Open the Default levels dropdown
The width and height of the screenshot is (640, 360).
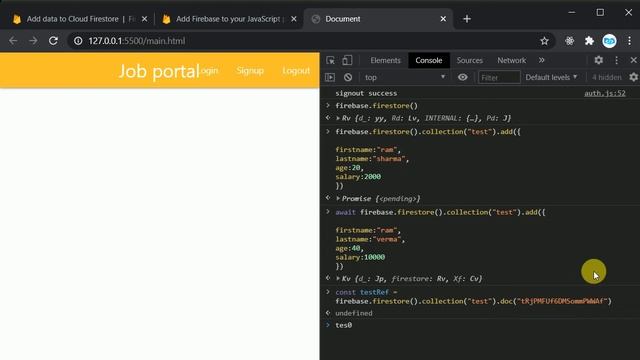pyautogui.click(x=551, y=77)
